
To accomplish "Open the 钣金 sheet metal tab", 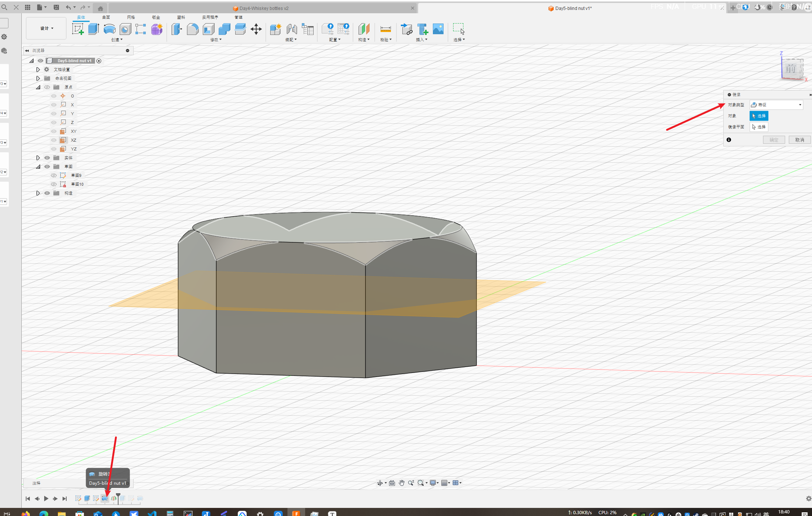I will pyautogui.click(x=156, y=17).
